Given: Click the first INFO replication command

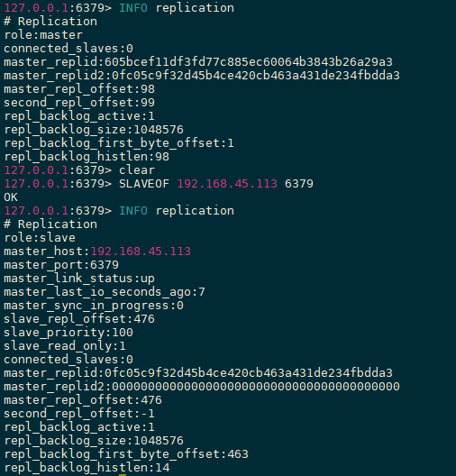Looking at the screenshot, I should 177,8.
